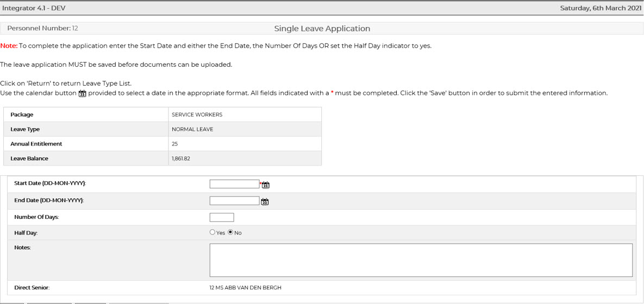This screenshot has width=644, height=304.
Task: Click the Leave Balance value 1,861.82
Action: pyautogui.click(x=180, y=159)
